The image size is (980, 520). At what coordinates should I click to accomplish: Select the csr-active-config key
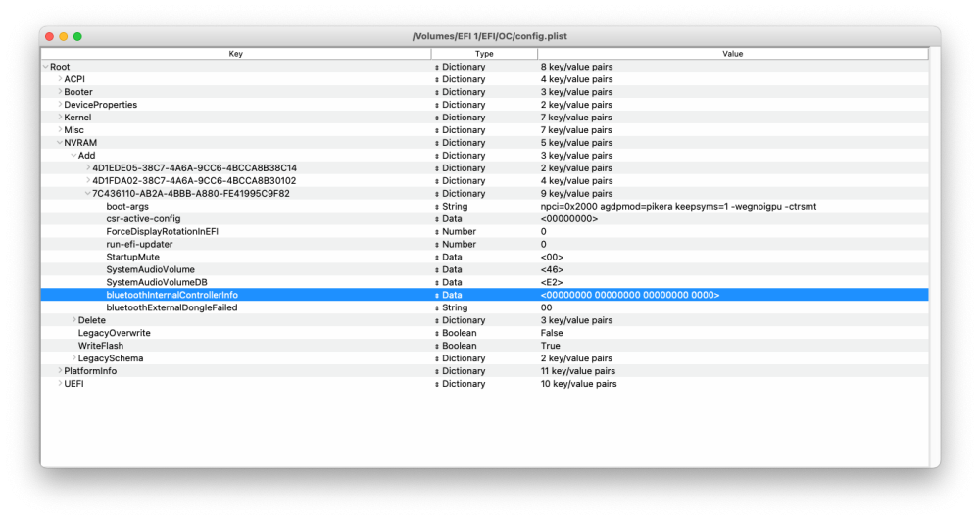pos(143,219)
